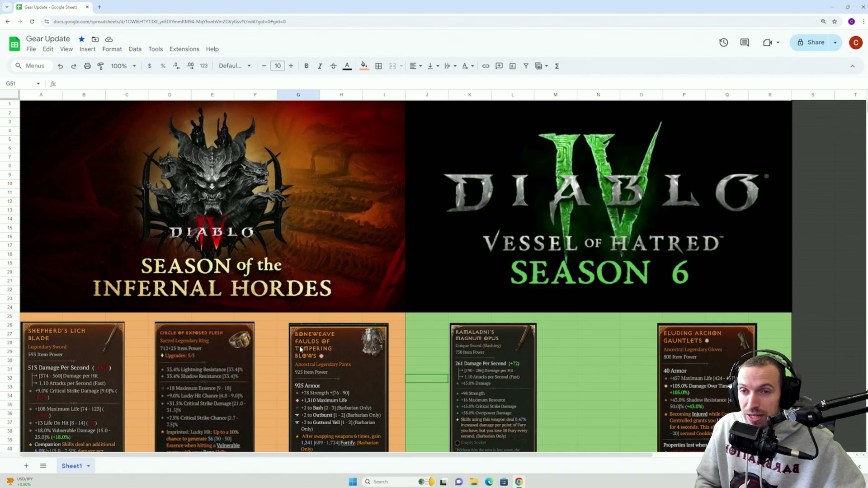Open the Name box dropdown arrow
Screen dimensions: 868x488
click(x=38, y=84)
